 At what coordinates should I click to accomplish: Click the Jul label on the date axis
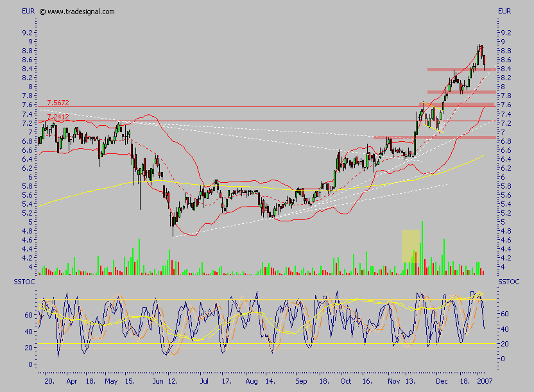pyautogui.click(x=204, y=381)
